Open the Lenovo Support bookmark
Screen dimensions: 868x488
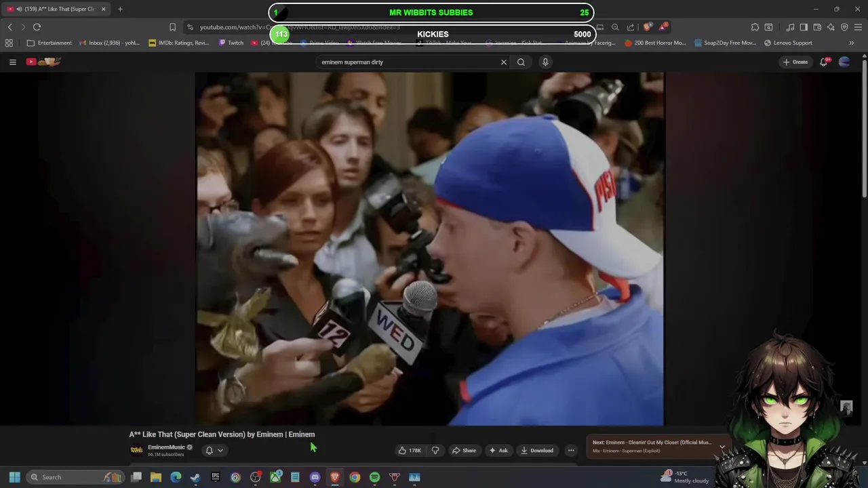[788, 43]
